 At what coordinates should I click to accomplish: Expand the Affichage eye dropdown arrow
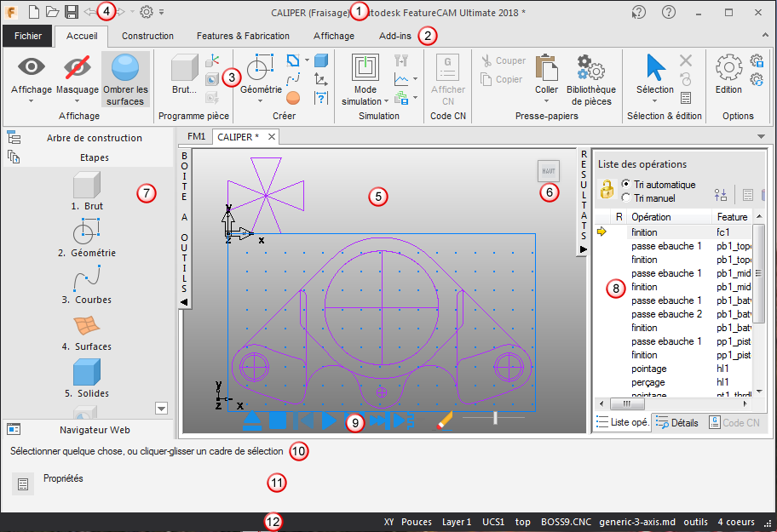click(x=32, y=101)
